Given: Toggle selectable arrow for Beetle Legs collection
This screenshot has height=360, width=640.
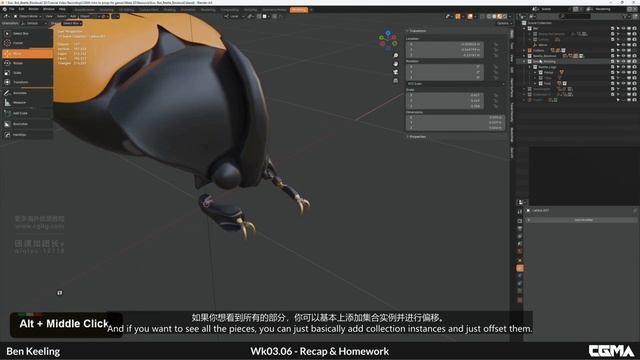Looking at the screenshot, I should tap(618, 67).
